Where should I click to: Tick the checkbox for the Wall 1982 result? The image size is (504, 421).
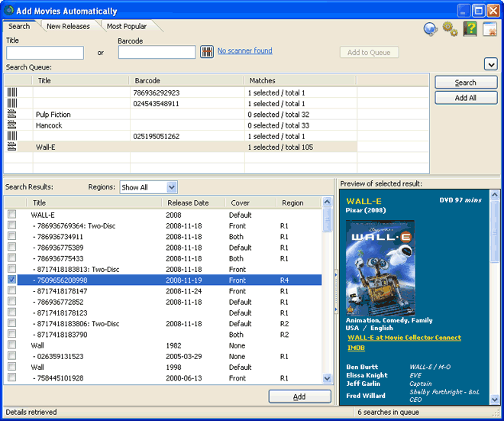pyautogui.click(x=11, y=345)
